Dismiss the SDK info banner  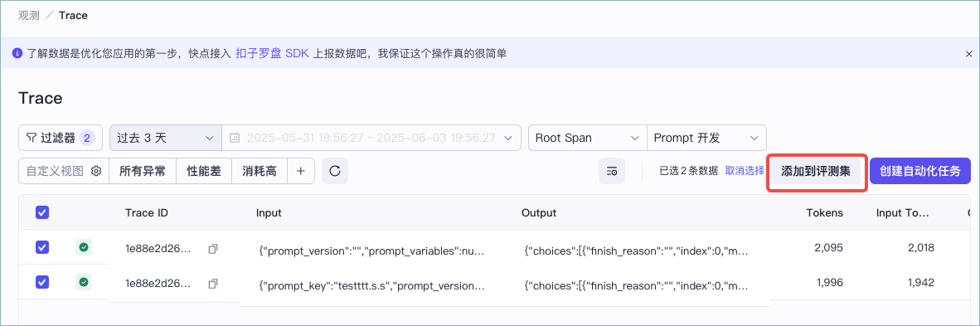[x=968, y=54]
